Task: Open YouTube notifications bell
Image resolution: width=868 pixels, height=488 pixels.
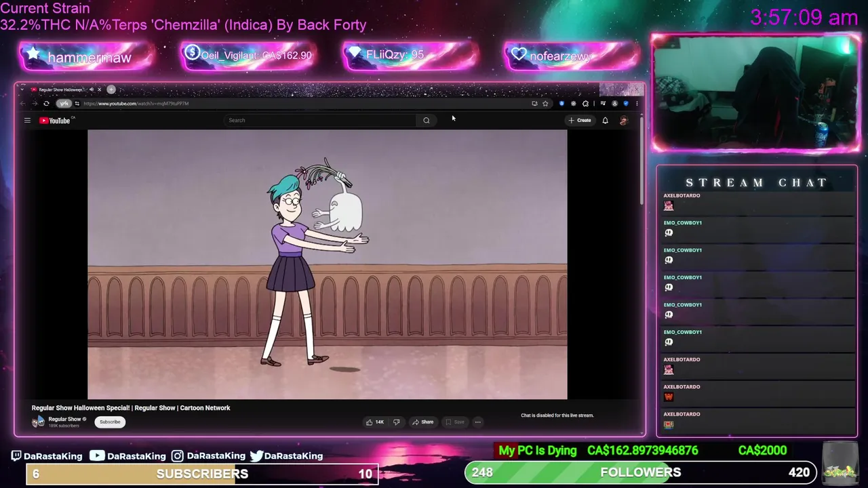Action: pos(606,121)
